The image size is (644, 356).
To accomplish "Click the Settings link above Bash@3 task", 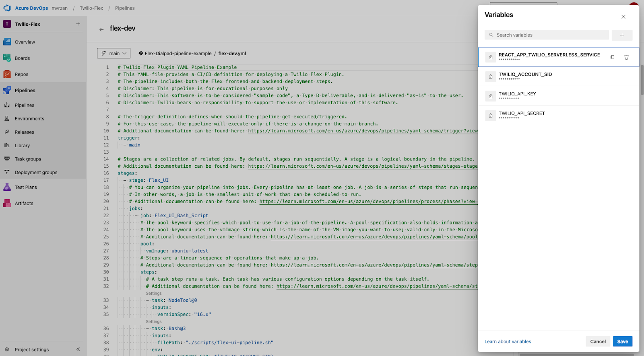I will 154,321.
